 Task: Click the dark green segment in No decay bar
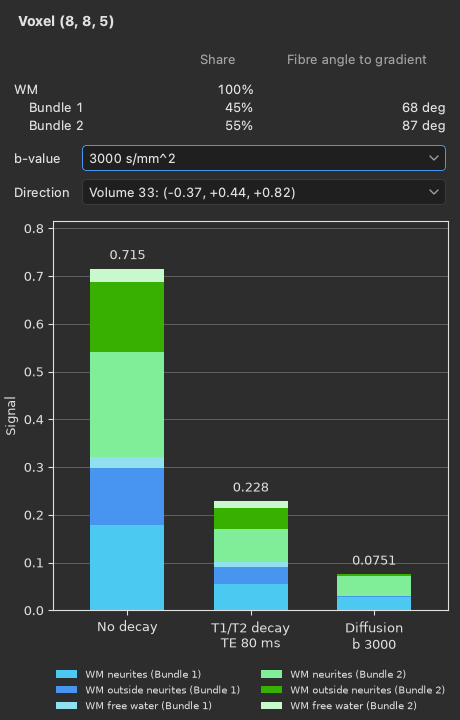[127, 317]
